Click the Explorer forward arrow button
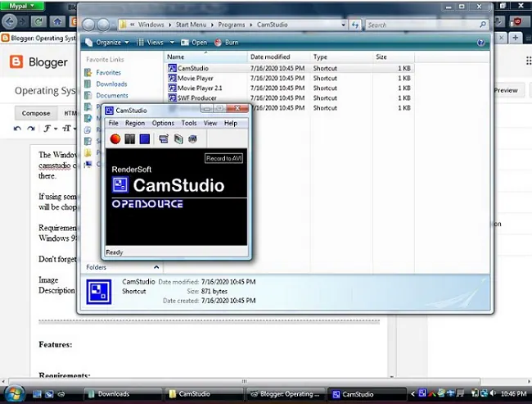532x404 pixels. point(103,25)
